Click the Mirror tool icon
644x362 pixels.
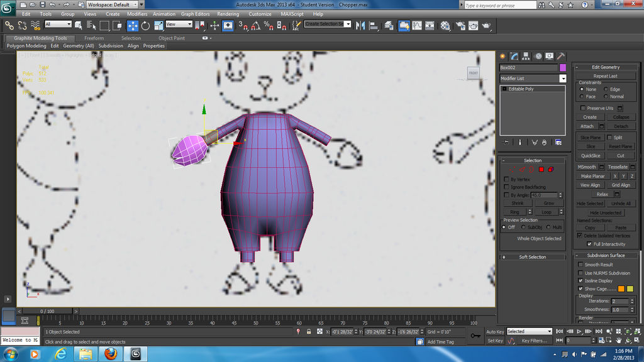[360, 25]
